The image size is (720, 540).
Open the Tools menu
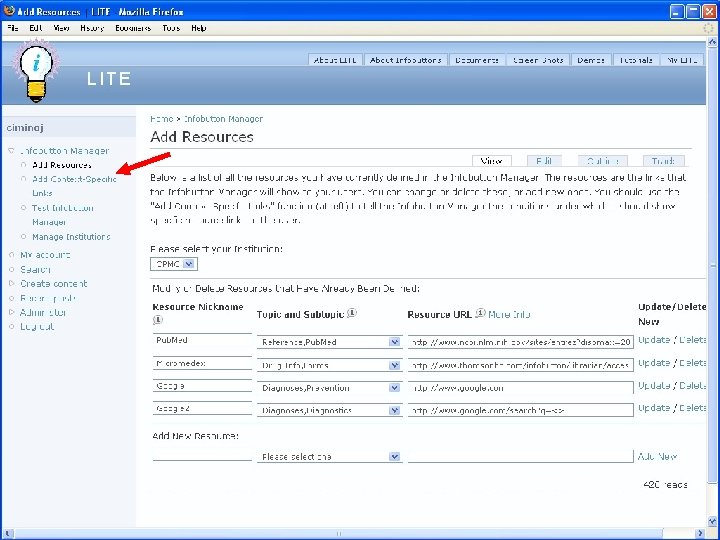pos(171,28)
